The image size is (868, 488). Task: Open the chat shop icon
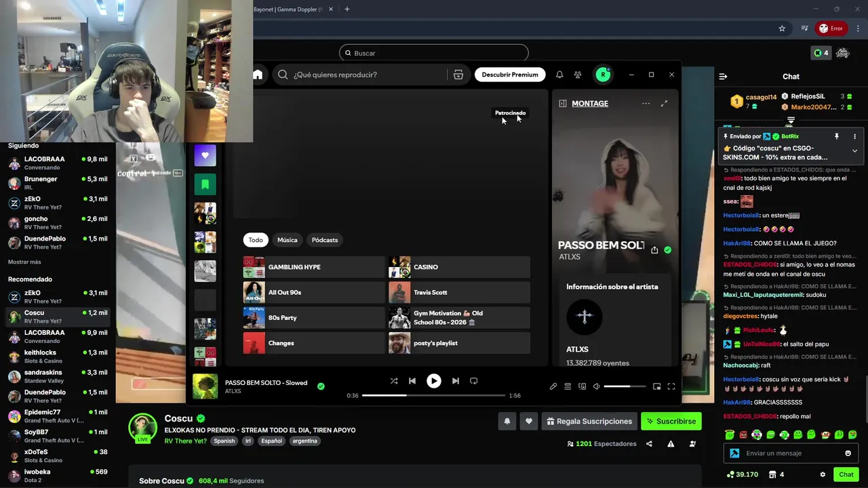775,474
